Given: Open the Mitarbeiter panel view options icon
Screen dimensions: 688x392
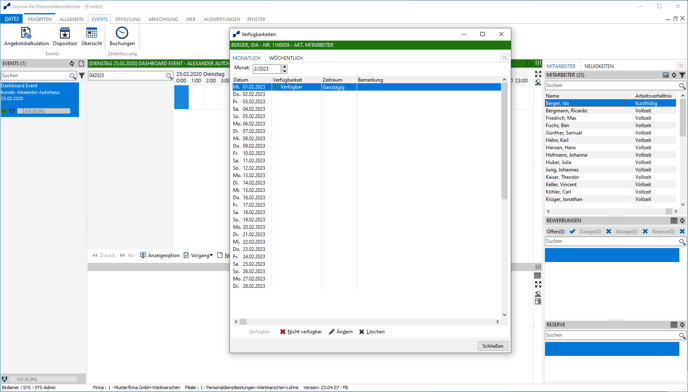Looking at the screenshot, I should coord(666,75).
